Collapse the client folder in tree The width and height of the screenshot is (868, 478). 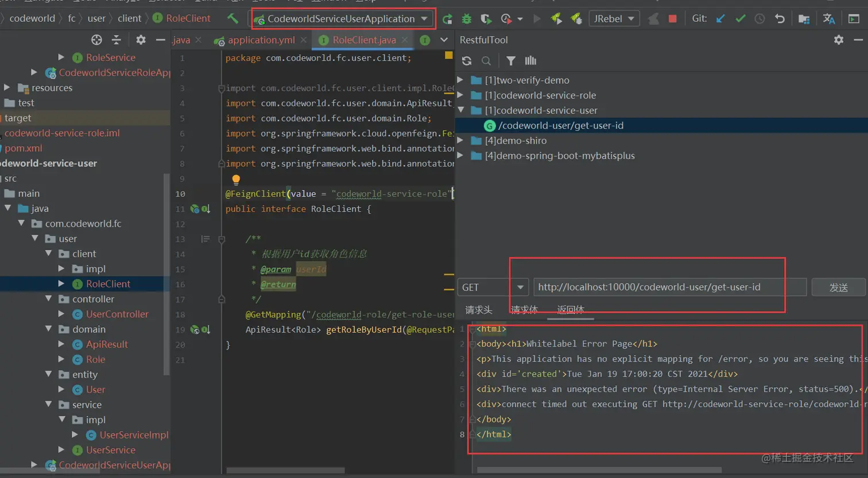pyautogui.click(x=48, y=253)
